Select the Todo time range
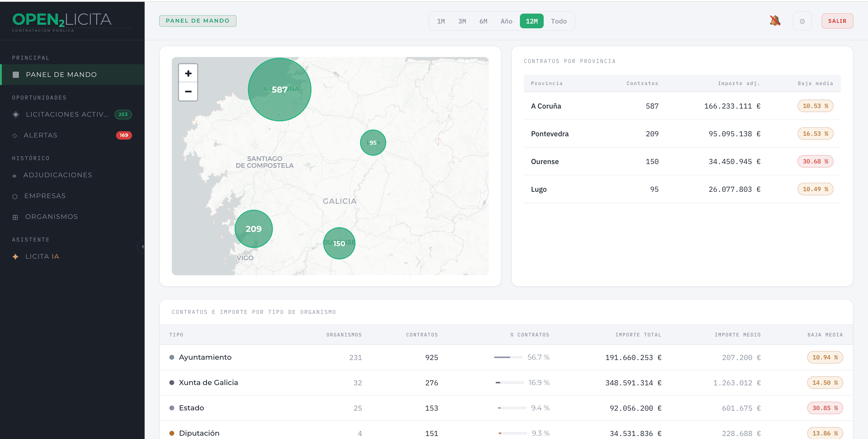The height and width of the screenshot is (439, 868). (559, 21)
